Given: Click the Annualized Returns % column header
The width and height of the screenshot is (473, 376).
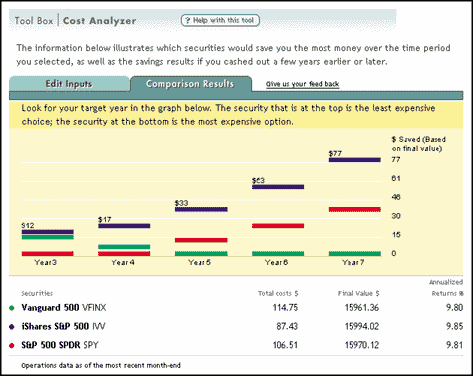Looking at the screenshot, I should 446,288.
